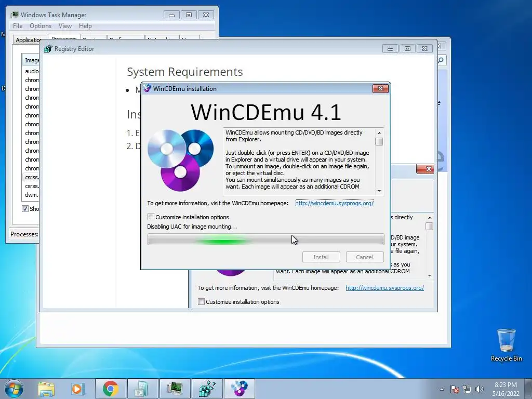
Task: Click scroll-down arrow in front WinCDEmu description
Action: coord(379,191)
